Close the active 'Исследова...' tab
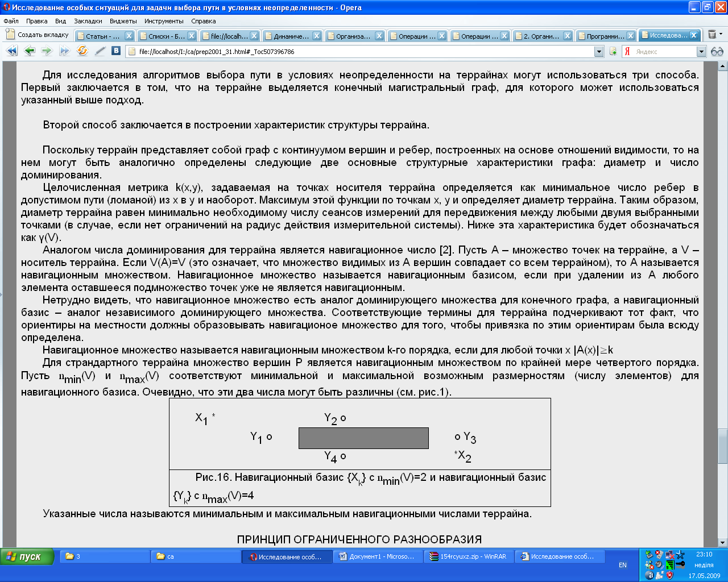728x582 pixels. pyautogui.click(x=694, y=35)
